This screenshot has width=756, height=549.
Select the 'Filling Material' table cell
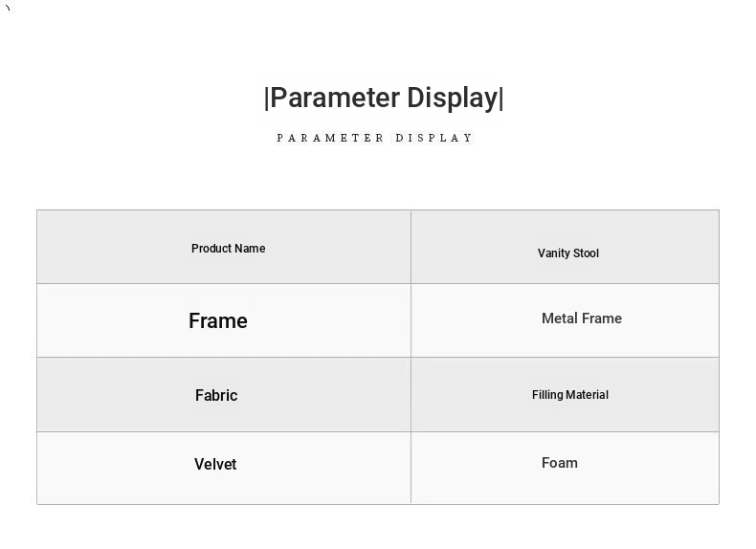pos(569,395)
